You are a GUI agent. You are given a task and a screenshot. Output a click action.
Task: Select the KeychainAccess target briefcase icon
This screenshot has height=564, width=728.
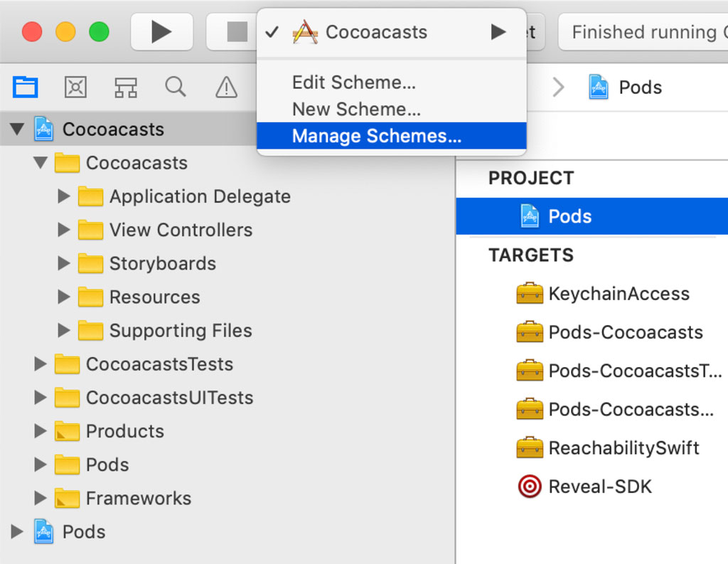pyautogui.click(x=529, y=294)
